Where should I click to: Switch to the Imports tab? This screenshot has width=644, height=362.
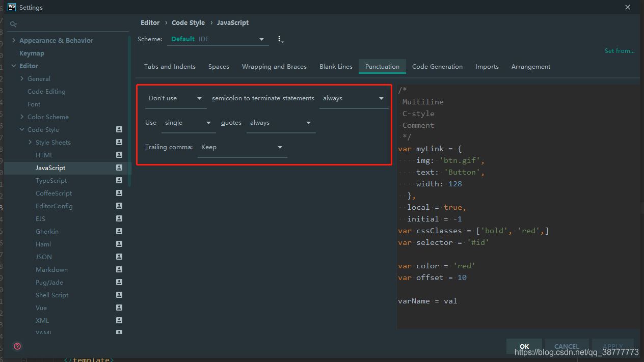(x=487, y=67)
